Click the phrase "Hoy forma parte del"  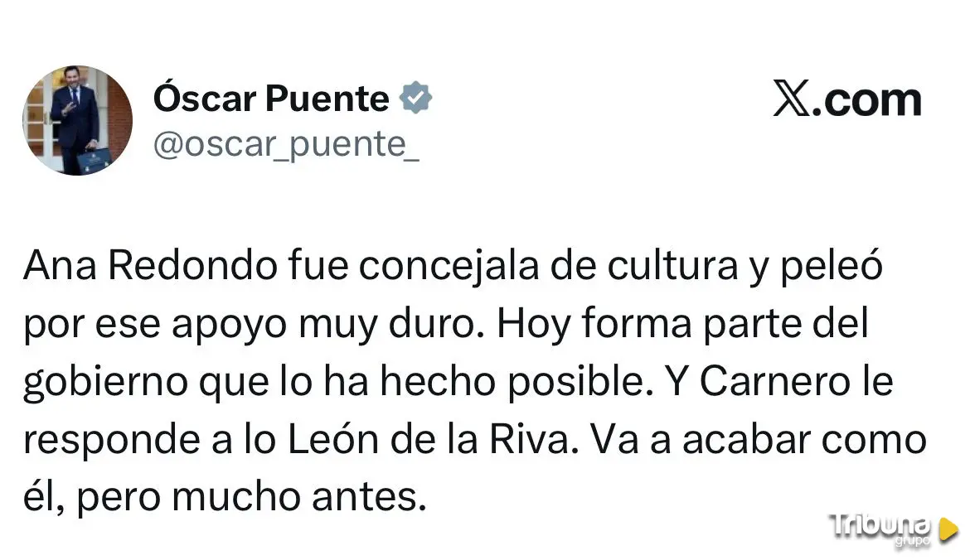682,324
